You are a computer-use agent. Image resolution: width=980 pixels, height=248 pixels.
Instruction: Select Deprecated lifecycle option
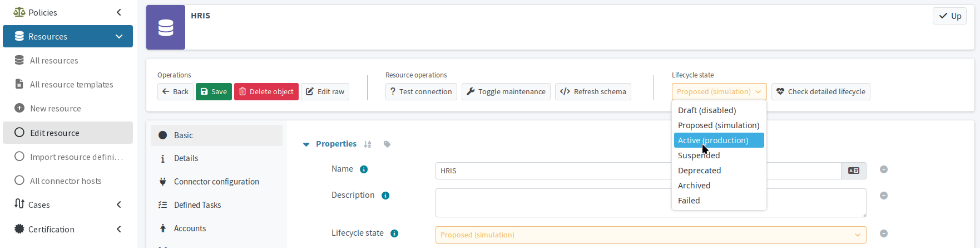point(719,171)
